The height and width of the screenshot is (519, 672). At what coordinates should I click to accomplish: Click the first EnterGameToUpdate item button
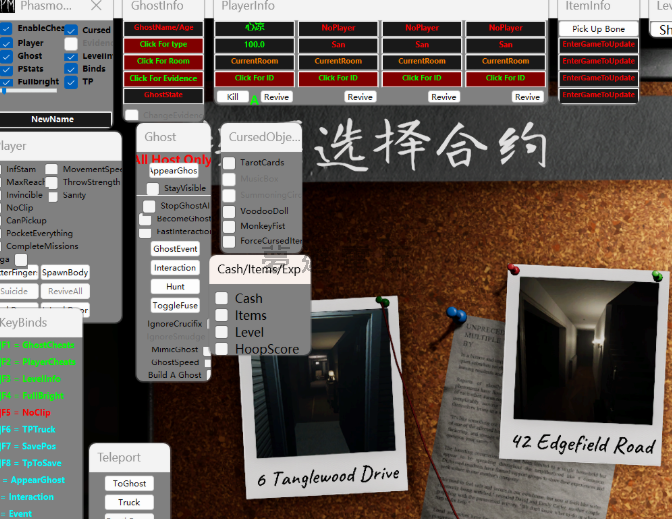click(598, 45)
